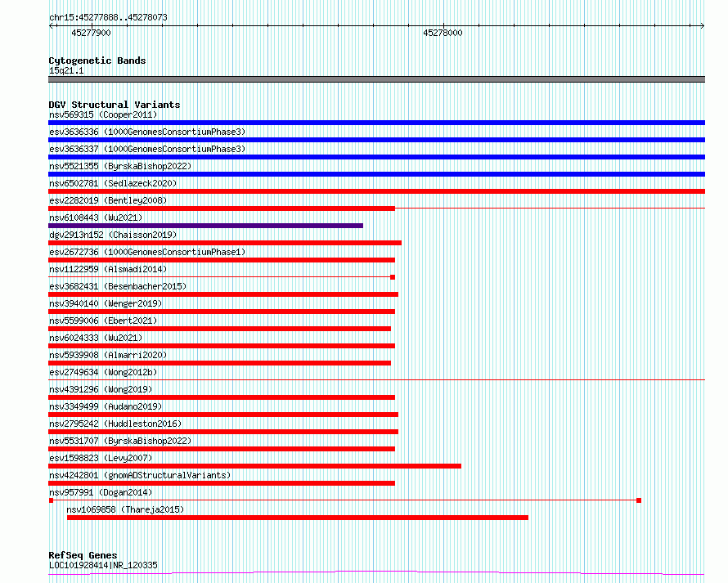Select nsv6024333 (Wu2021) label
Viewport: 728px width, 583px height.
point(96,338)
